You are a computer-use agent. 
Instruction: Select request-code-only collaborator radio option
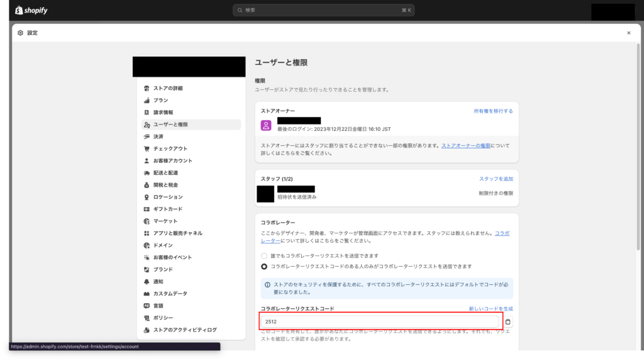(x=264, y=267)
